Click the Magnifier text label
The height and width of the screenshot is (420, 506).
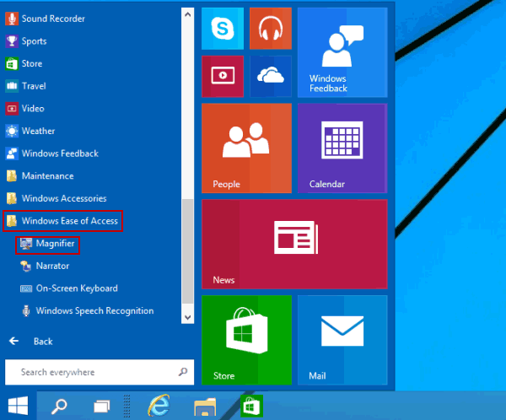click(x=55, y=244)
